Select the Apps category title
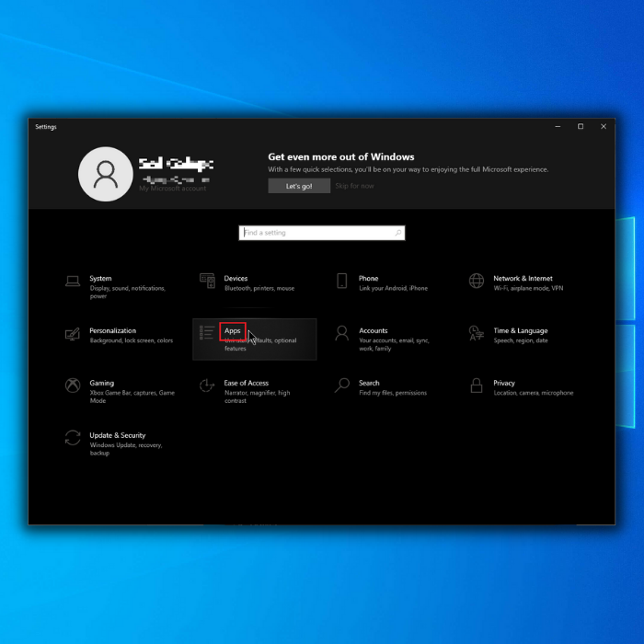 (x=233, y=331)
